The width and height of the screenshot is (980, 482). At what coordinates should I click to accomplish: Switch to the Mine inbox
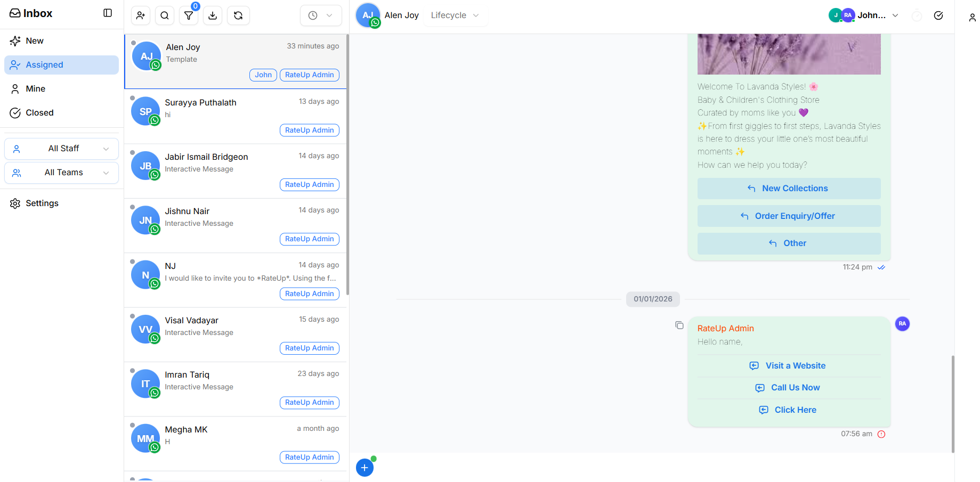36,89
